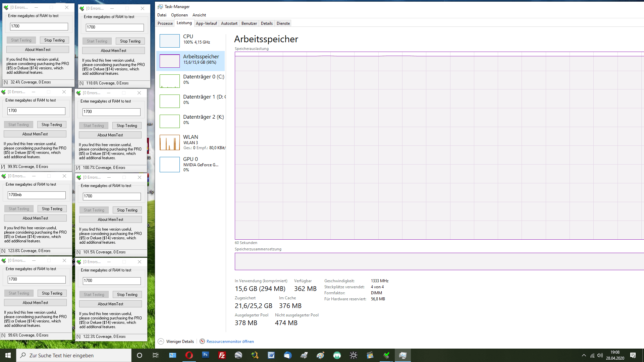Show hidden tray icons chevron
The image size is (644, 362).
pos(584,355)
